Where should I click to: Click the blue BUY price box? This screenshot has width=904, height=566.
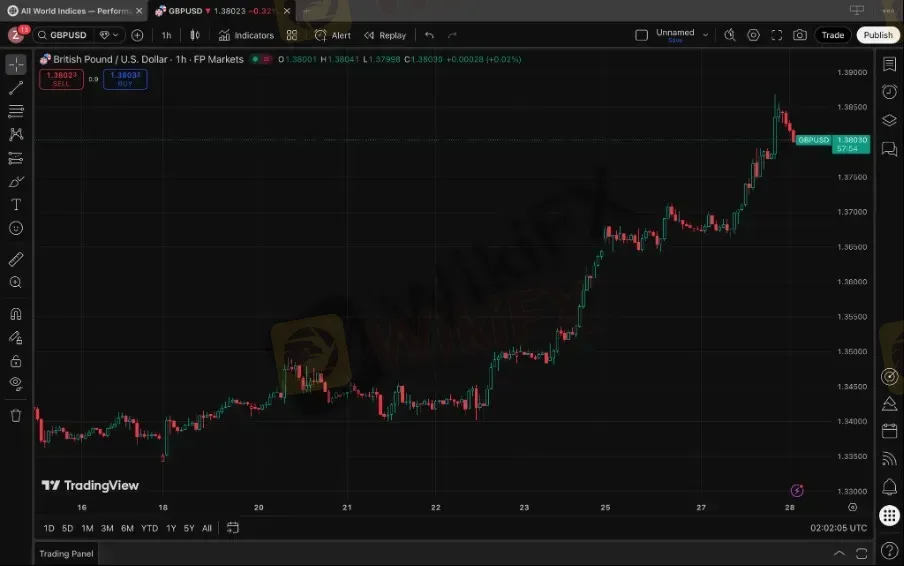pyautogui.click(x=125, y=80)
